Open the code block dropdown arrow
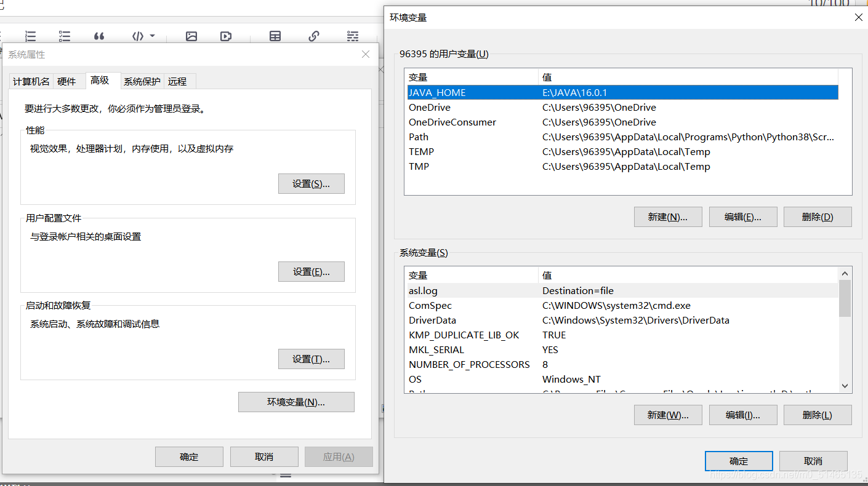This screenshot has height=486, width=868. [152, 36]
